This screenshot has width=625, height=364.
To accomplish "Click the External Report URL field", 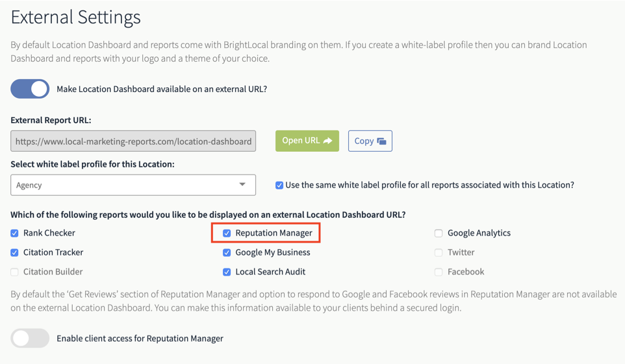I will coord(133,141).
